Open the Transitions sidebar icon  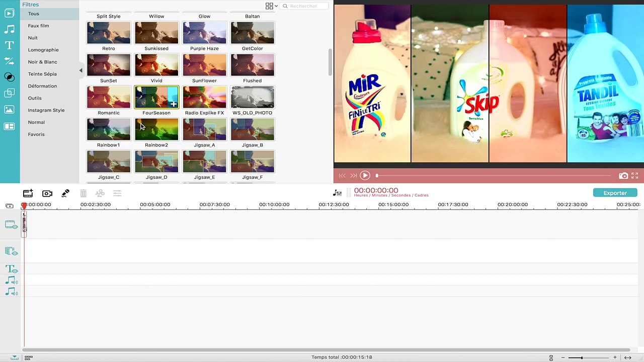pyautogui.click(x=9, y=61)
